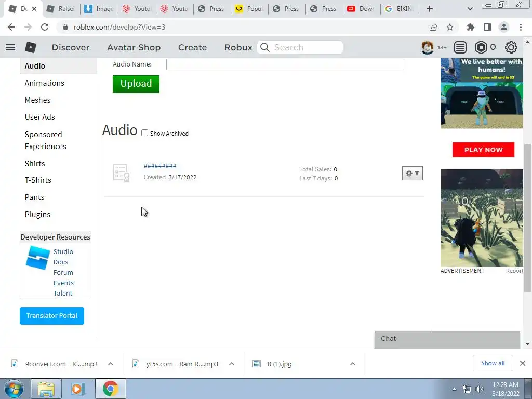
Task: Select the T-Shirts sidebar tab
Action: click(x=38, y=180)
